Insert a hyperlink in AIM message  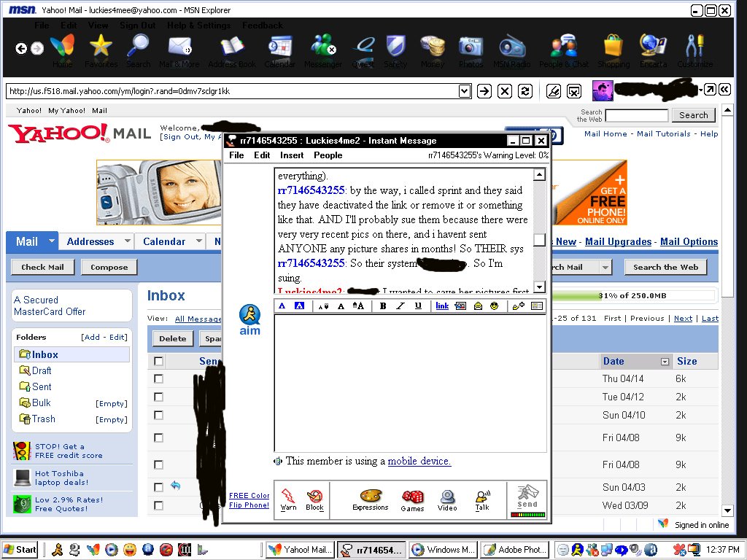[x=442, y=306]
